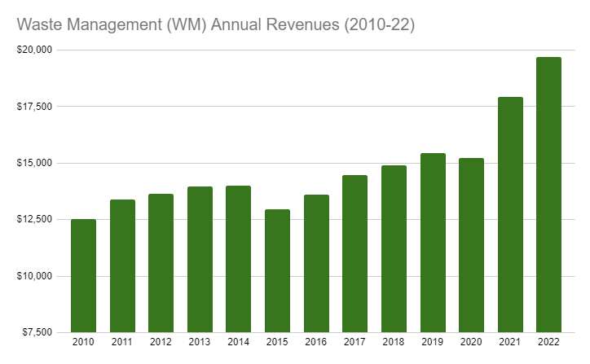Screen dimensions: 590x364
Task: Click the 2011 x-axis label
Action: (x=122, y=342)
